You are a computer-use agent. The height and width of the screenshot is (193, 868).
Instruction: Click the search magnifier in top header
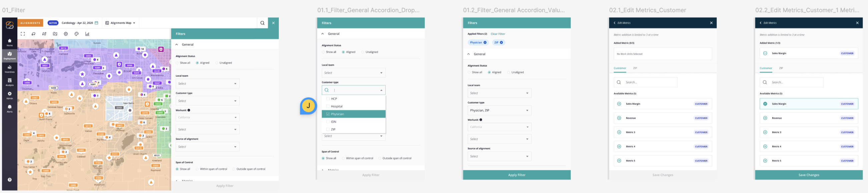[x=262, y=23]
